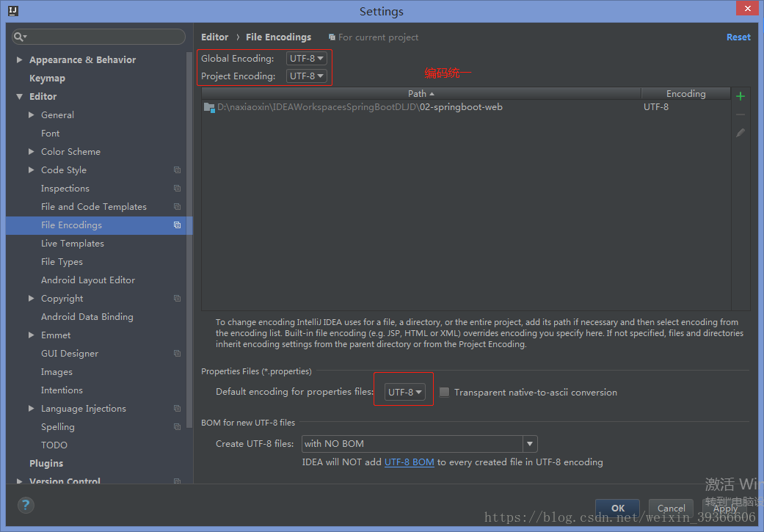The width and height of the screenshot is (764, 532).
Task: Open the Project Encoding dropdown
Action: (x=307, y=76)
